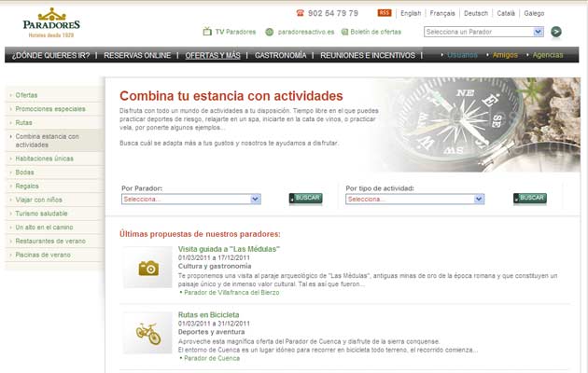The image size is (588, 373).
Task: Select Un alto en el camino sidebar item
Action: [44, 228]
